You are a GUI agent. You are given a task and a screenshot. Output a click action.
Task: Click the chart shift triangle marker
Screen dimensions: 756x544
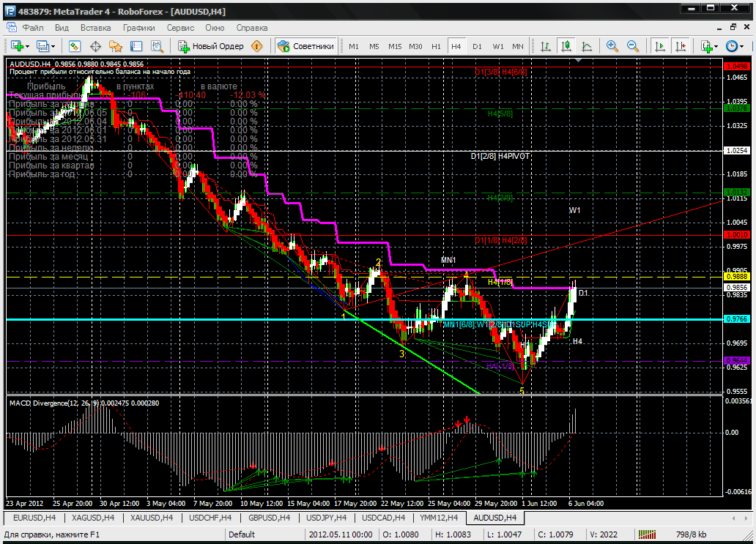click(x=578, y=60)
